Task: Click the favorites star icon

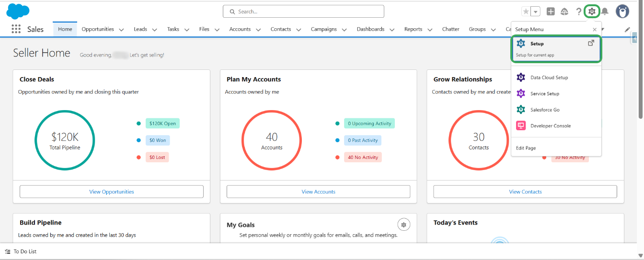Action: (526, 11)
